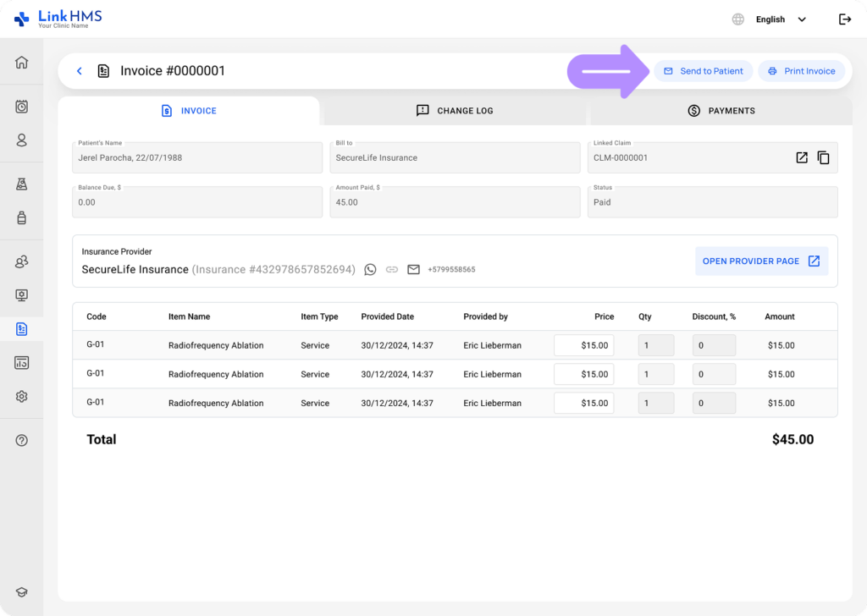Click OPEN PROVIDER PAGE button
The width and height of the screenshot is (867, 616).
coord(761,261)
